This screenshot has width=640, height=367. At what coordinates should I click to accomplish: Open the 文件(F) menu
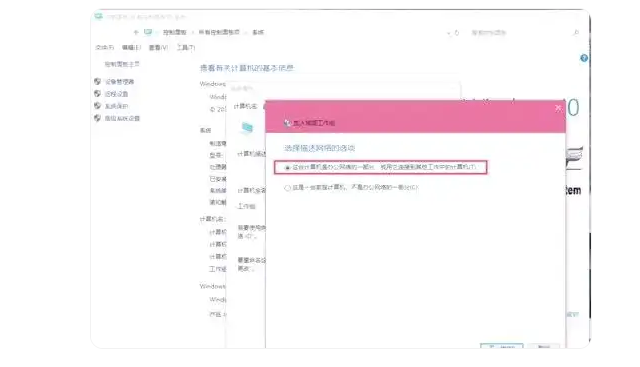coord(104,48)
